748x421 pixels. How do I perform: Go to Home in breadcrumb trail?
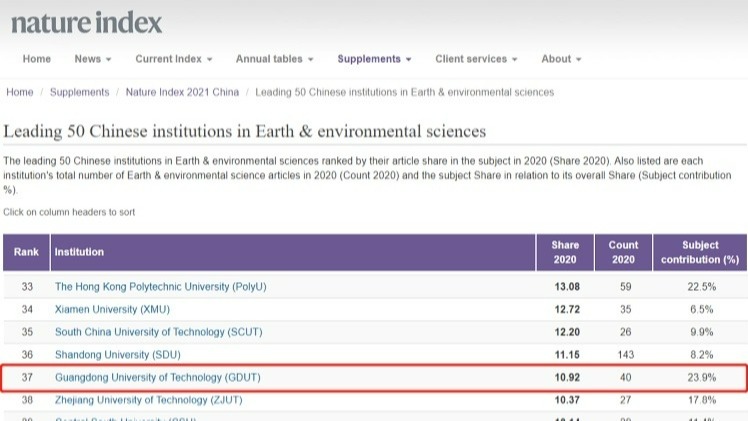(20, 92)
